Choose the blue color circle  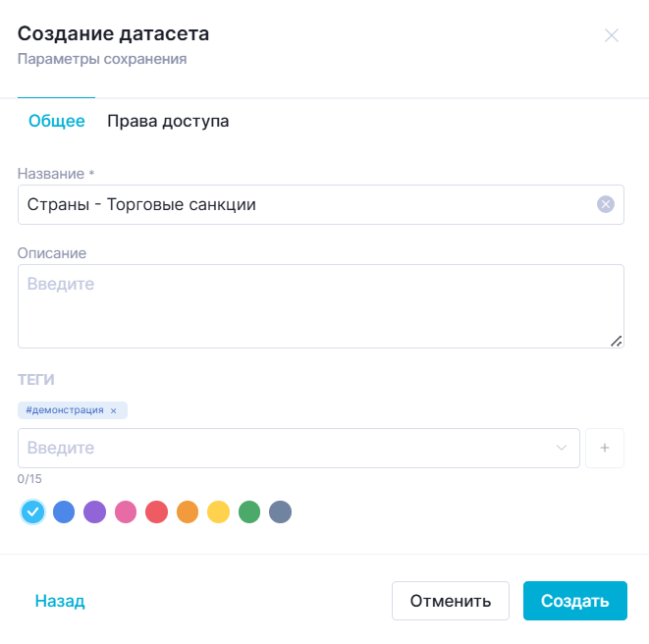point(64,511)
